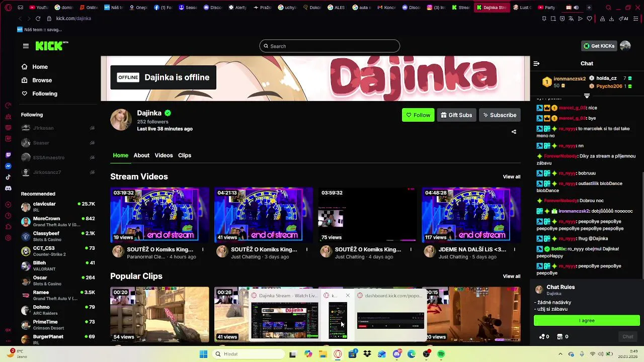Viewport: 644px width, 362px height.
Task: View all Popular Clips
Action: pyautogui.click(x=512, y=276)
